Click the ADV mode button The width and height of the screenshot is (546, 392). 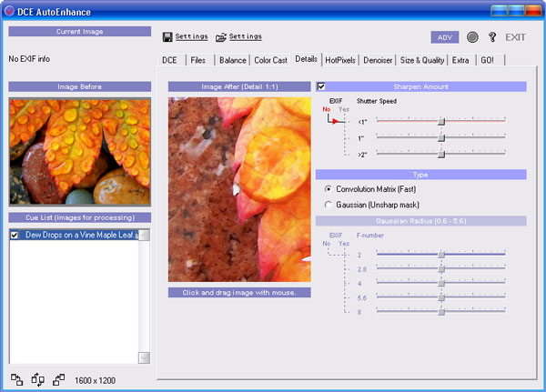[445, 37]
